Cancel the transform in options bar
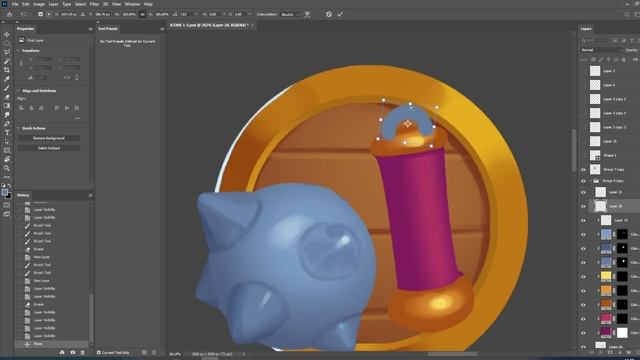 pyautogui.click(x=329, y=14)
